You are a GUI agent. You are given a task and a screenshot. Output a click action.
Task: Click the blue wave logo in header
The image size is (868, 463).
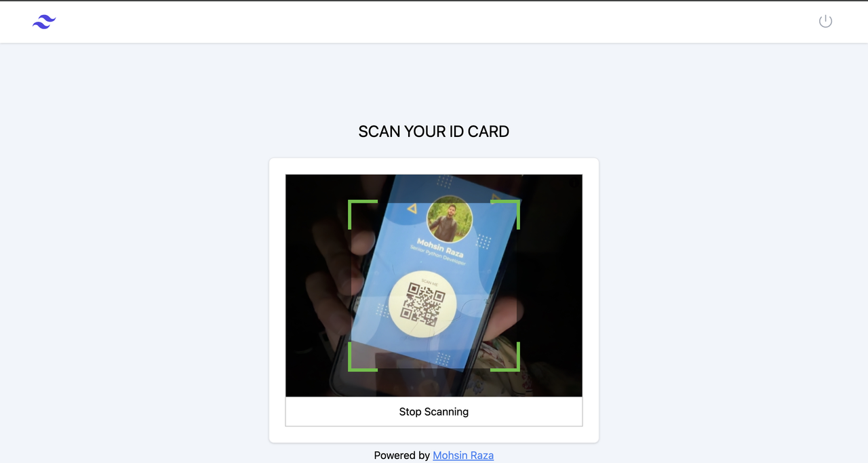click(44, 22)
